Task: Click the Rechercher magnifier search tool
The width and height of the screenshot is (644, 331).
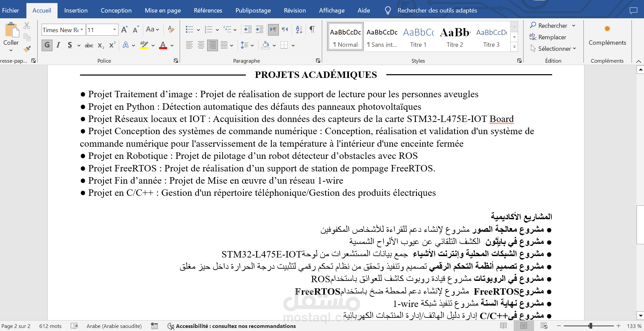Action: point(548,25)
